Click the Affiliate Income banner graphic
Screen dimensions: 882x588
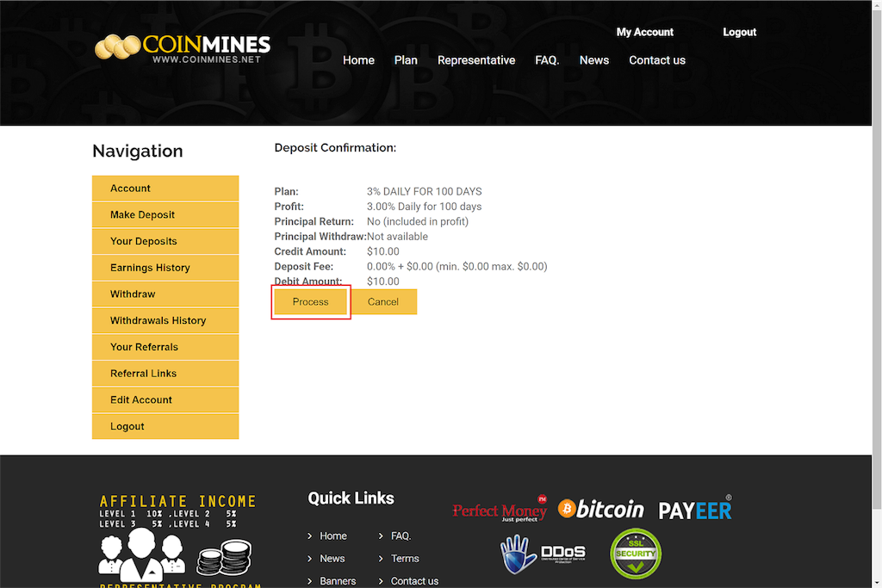tap(177, 540)
